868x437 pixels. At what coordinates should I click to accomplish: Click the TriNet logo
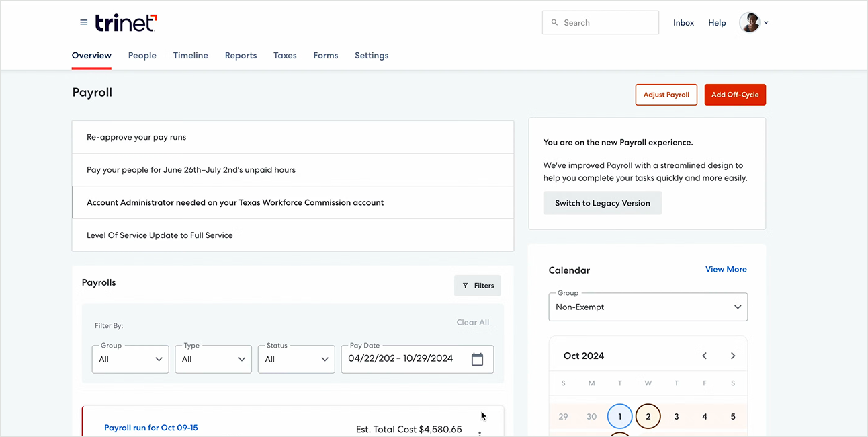click(126, 23)
